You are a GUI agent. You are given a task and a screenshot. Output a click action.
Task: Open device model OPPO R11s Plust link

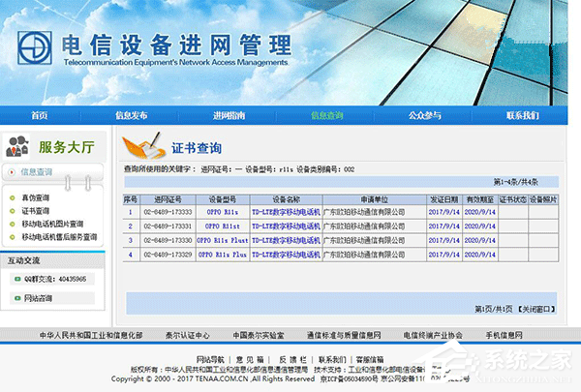click(223, 240)
